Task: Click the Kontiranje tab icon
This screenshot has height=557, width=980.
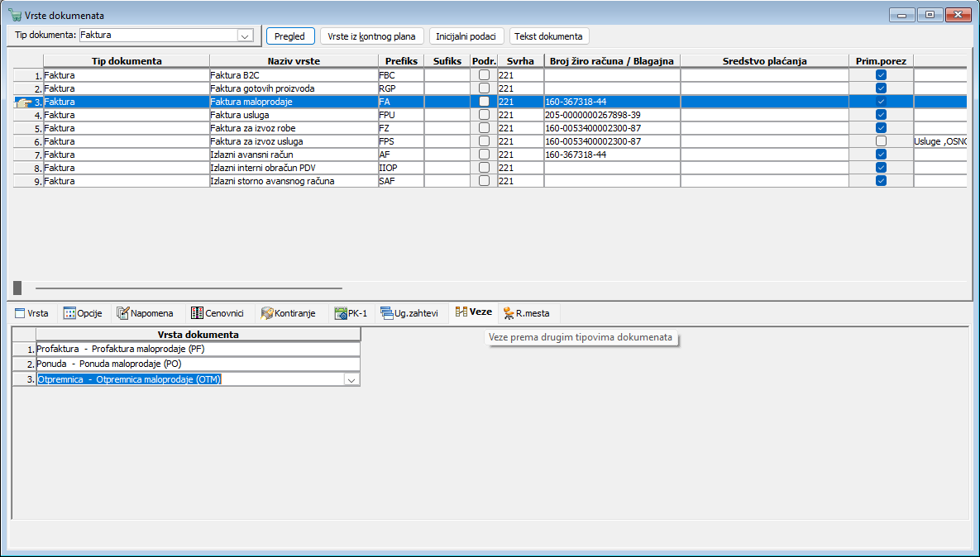Action: tap(267, 313)
